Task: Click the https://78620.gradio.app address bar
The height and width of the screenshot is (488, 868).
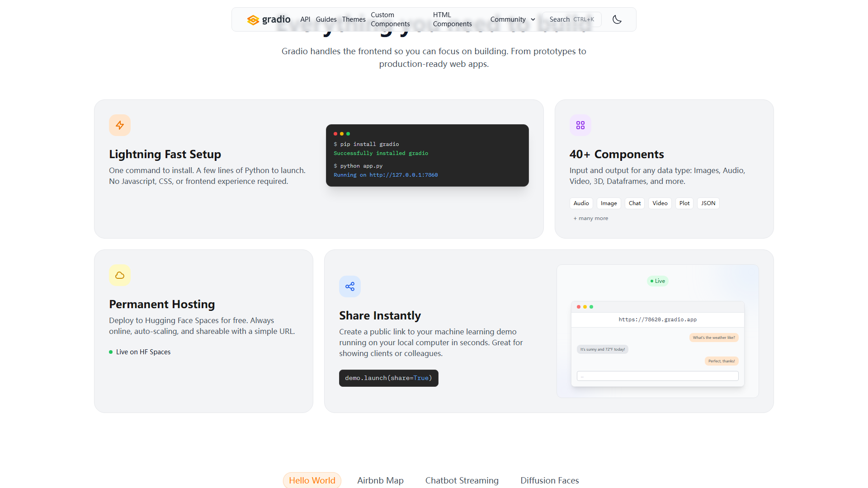Action: pos(658,319)
